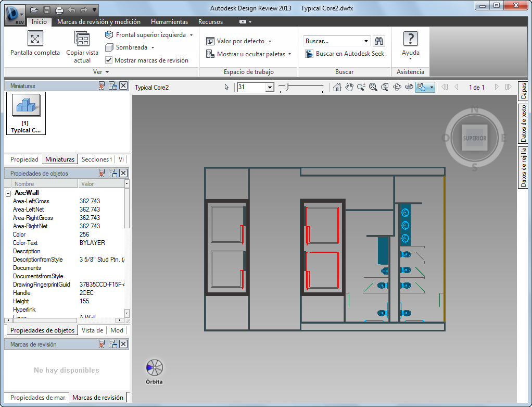Select the Zoom rectangle tool
This screenshot has height=407, width=532.
click(x=385, y=88)
